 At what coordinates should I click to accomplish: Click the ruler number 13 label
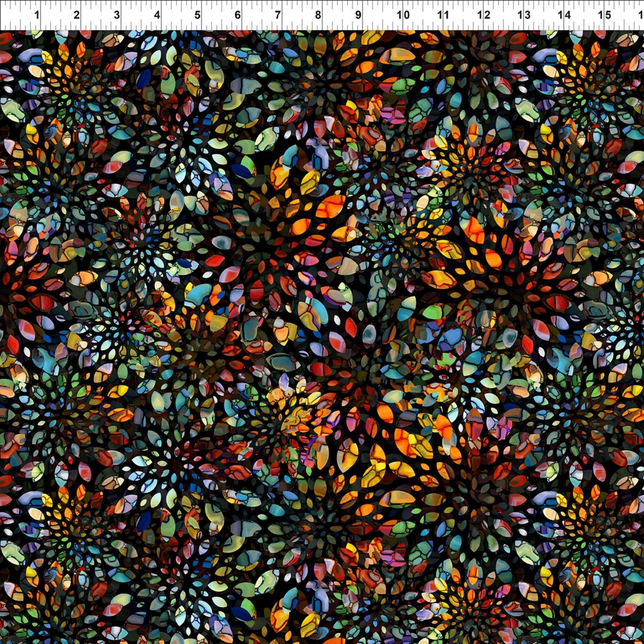pos(524,15)
